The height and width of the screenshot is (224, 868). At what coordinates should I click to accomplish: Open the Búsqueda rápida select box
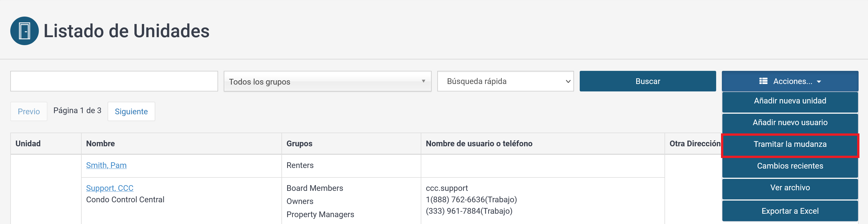tap(506, 81)
